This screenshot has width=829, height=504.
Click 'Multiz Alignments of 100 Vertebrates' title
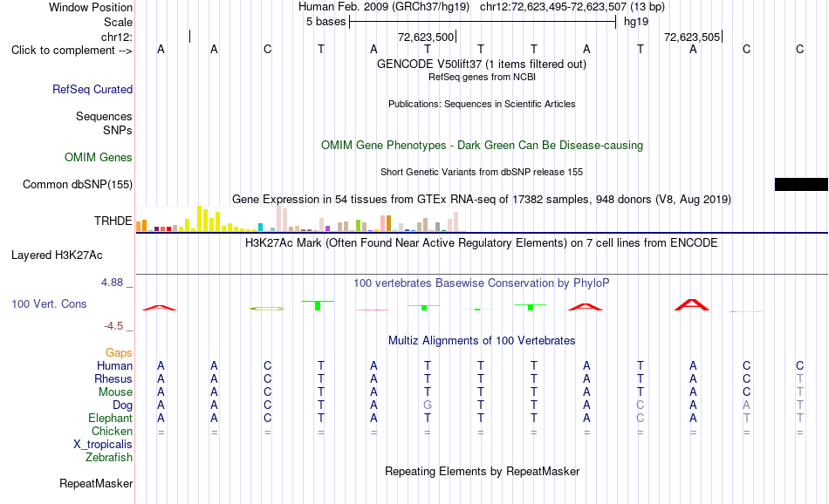[x=482, y=341]
